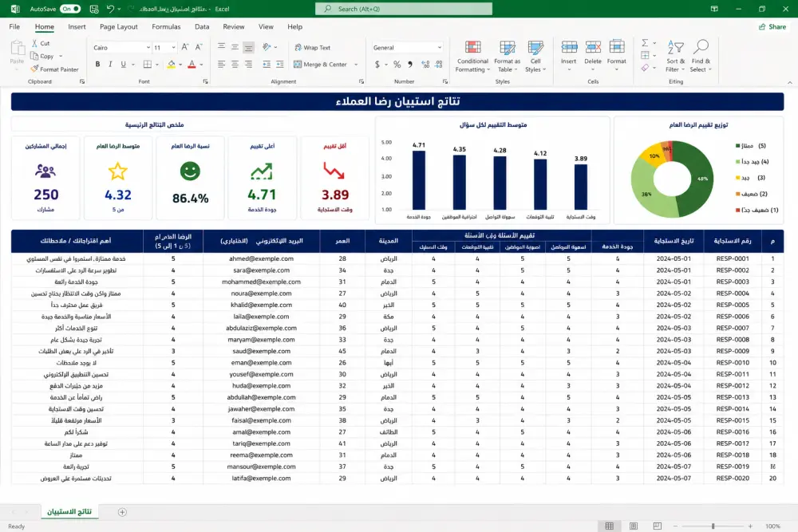798x532 pixels.
Task: Click the Decrease Indent icon
Action: [x=267, y=64]
